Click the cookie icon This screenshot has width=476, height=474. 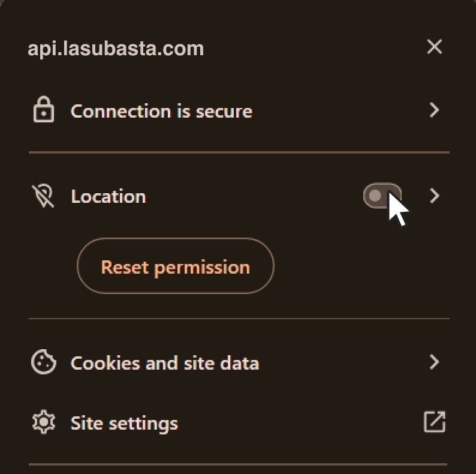[43, 362]
